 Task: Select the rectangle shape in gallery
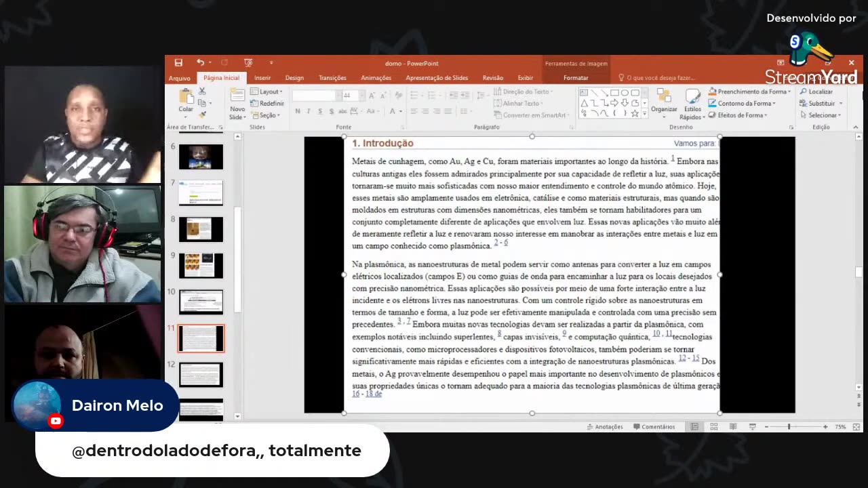point(614,93)
